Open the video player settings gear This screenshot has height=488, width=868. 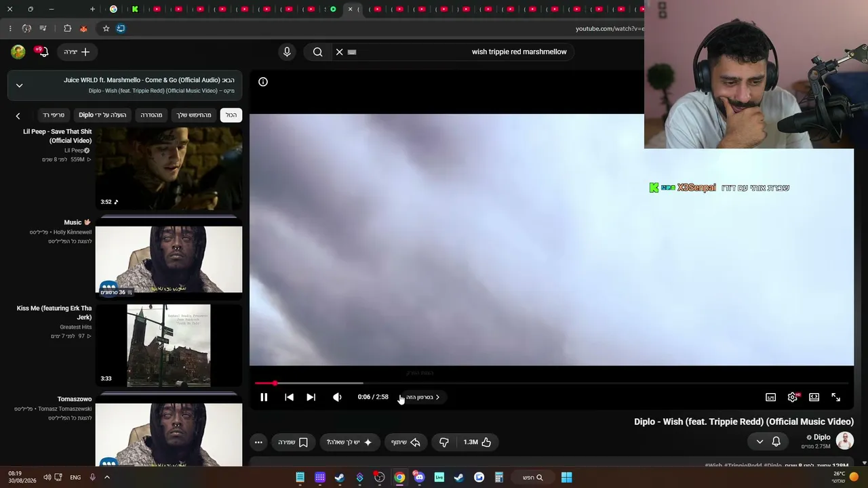792,397
